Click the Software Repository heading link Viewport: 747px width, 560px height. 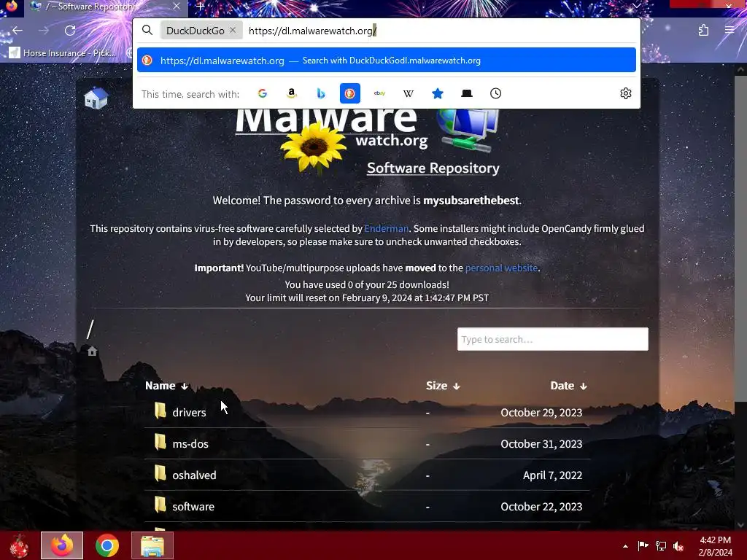pos(433,168)
